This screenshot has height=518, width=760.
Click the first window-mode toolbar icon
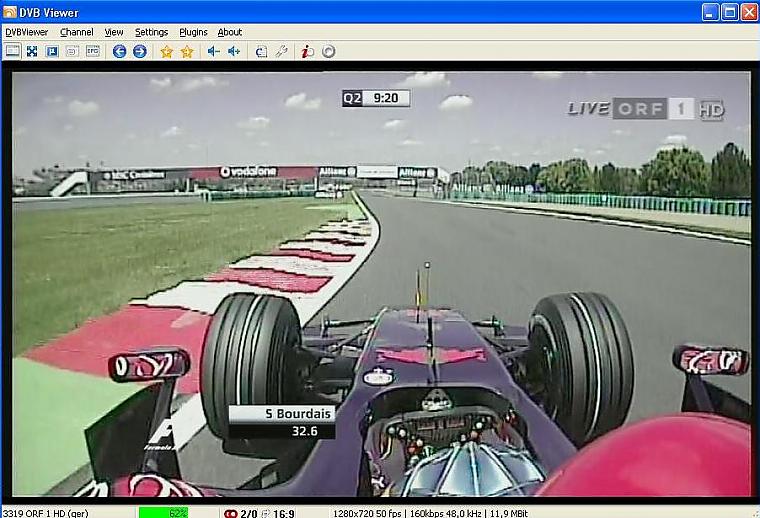(13, 51)
